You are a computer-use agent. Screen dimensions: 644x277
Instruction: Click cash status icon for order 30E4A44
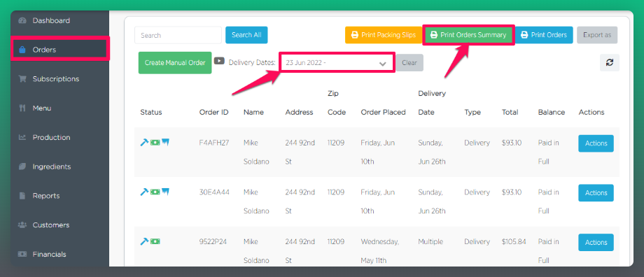(x=155, y=192)
